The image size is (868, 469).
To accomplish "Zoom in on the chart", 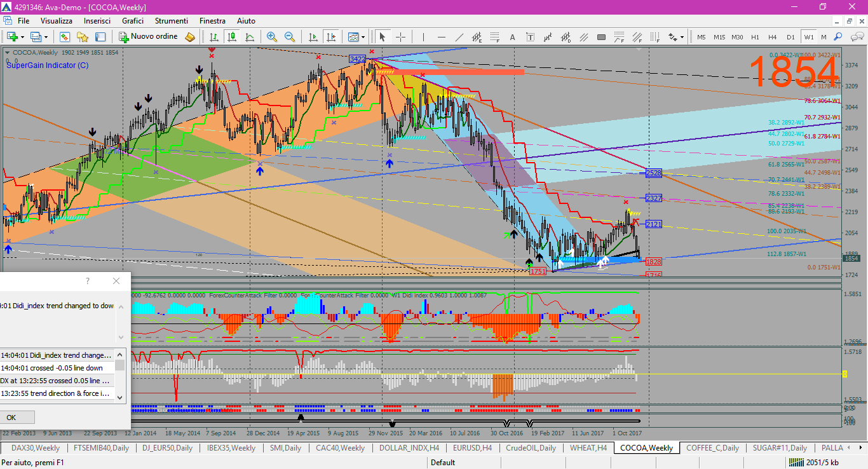I will (x=272, y=37).
